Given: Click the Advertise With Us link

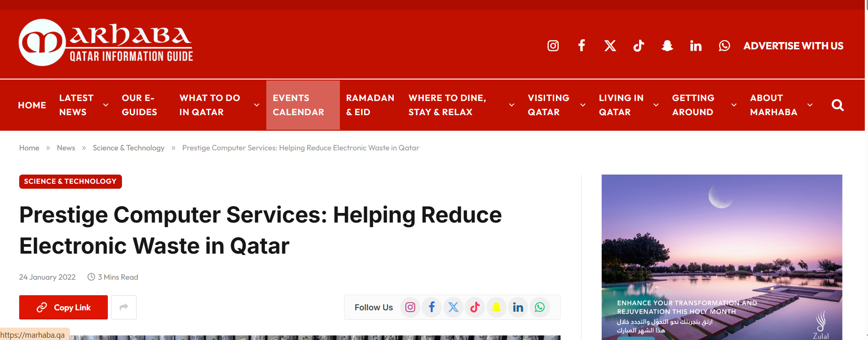Looking at the screenshot, I should (x=793, y=46).
